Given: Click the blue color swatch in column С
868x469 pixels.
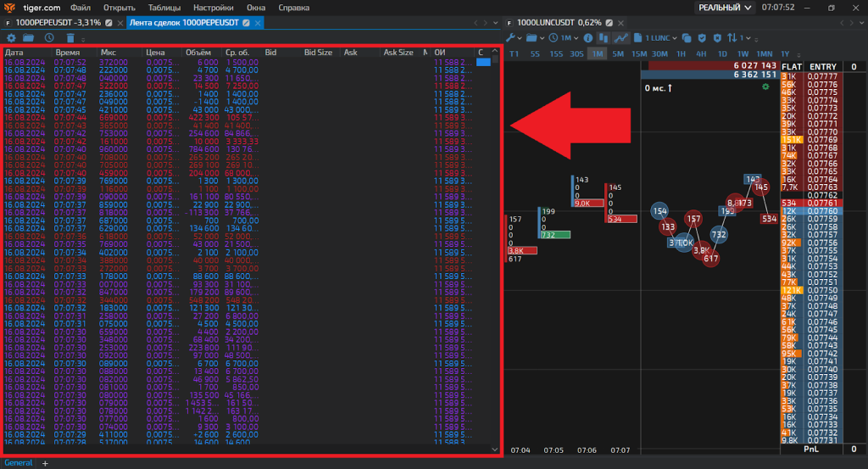Looking at the screenshot, I should point(483,62).
